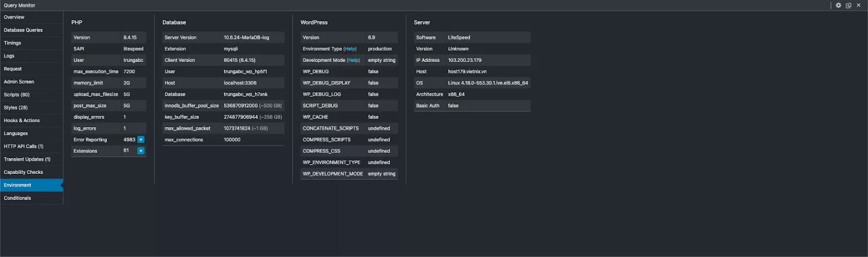Click the memory_limit value 2G
868x257 pixels.
pos(126,83)
